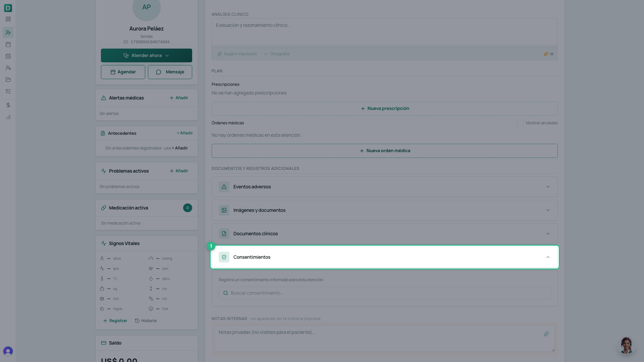
Task: Toggle the Mostrar anuladas checkbox
Action: click(x=520, y=123)
